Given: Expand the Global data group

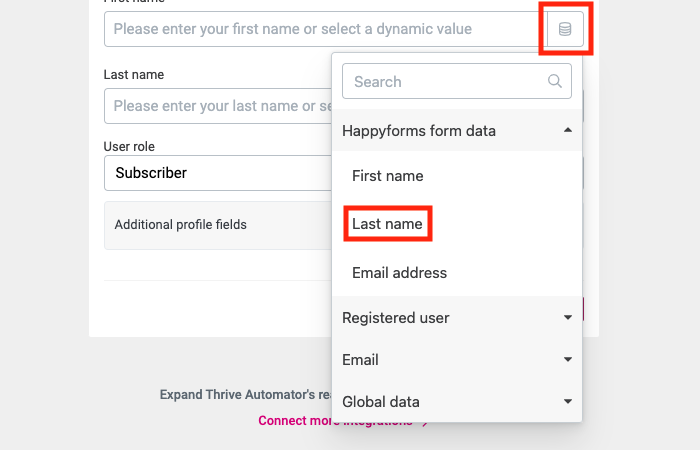Looking at the screenshot, I should coord(457,401).
